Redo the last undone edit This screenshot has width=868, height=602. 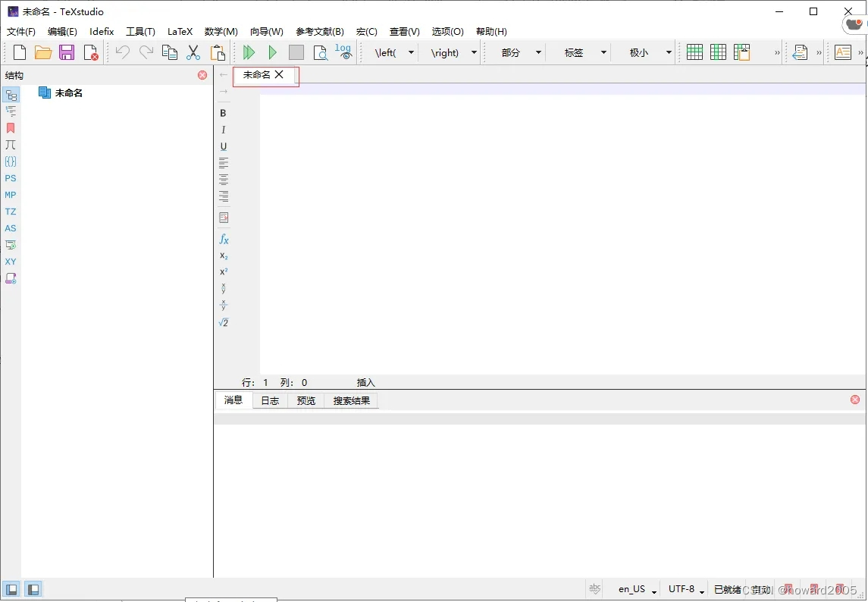coord(146,52)
